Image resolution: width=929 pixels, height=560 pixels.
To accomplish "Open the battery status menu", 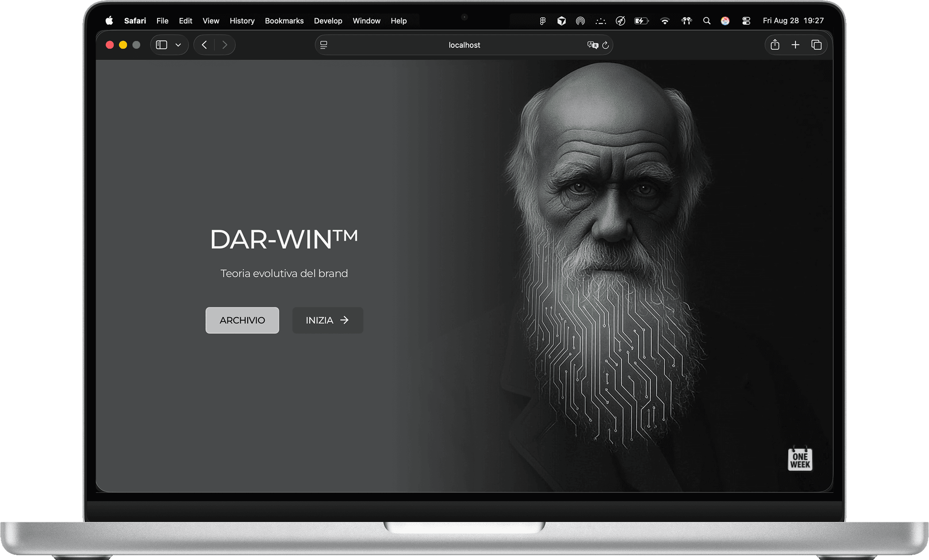I will click(641, 21).
